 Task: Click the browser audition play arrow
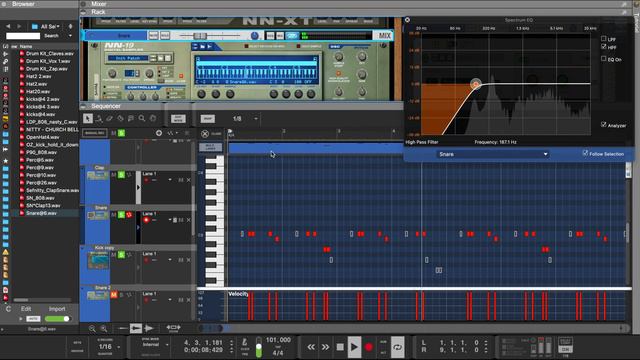click(20, 319)
